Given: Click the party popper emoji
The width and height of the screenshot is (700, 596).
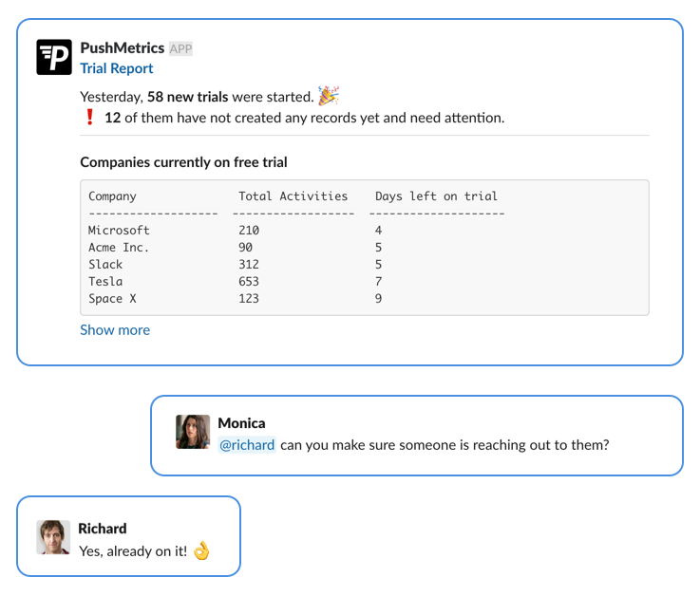Looking at the screenshot, I should 329,96.
